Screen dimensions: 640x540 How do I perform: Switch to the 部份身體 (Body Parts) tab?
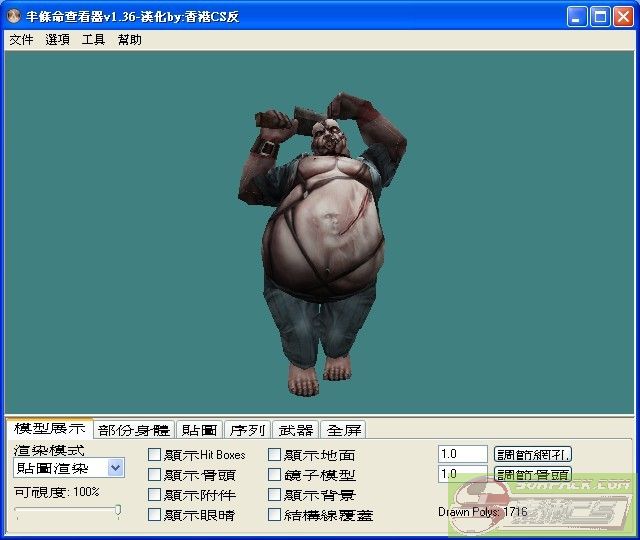click(x=134, y=430)
